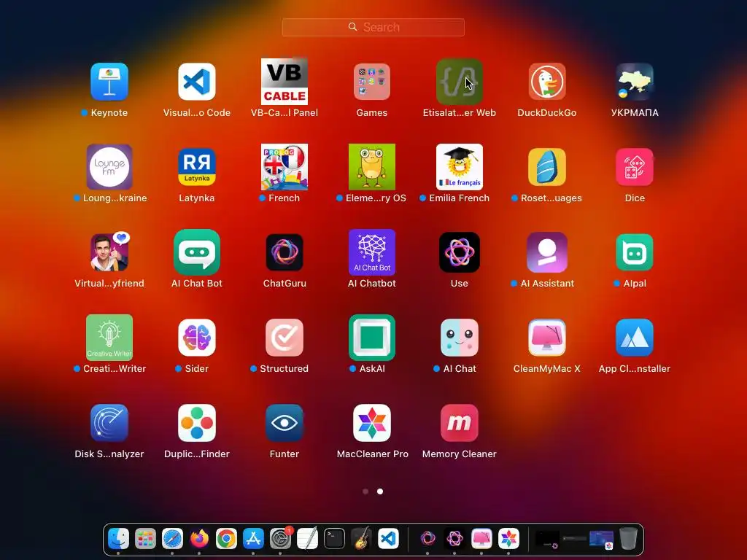
Task: Select the second Launchpad page dot
Action: [380, 491]
